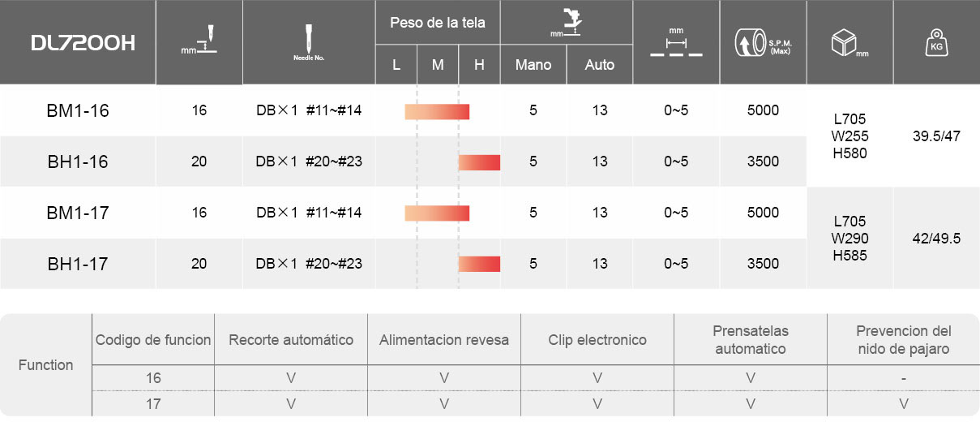Click the S.P.M. max speed icon
980x422 pixels.
pyautogui.click(x=763, y=42)
